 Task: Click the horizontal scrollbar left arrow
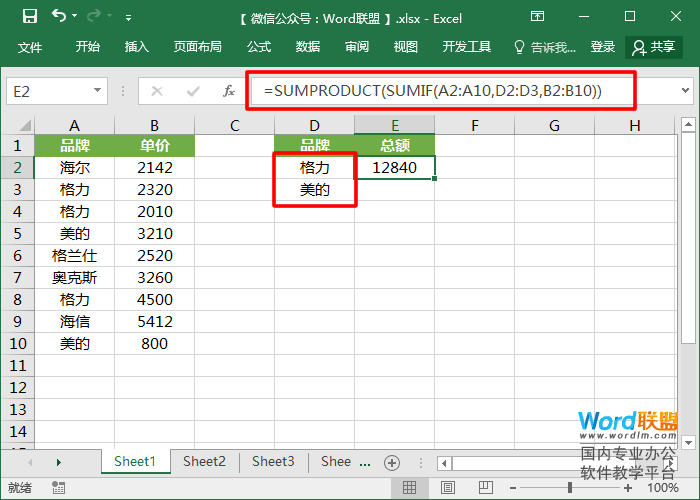(444, 463)
